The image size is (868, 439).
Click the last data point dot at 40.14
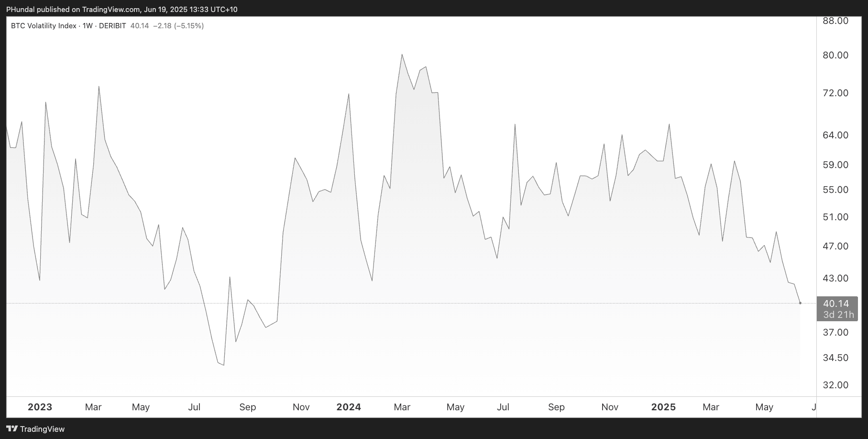pos(800,303)
